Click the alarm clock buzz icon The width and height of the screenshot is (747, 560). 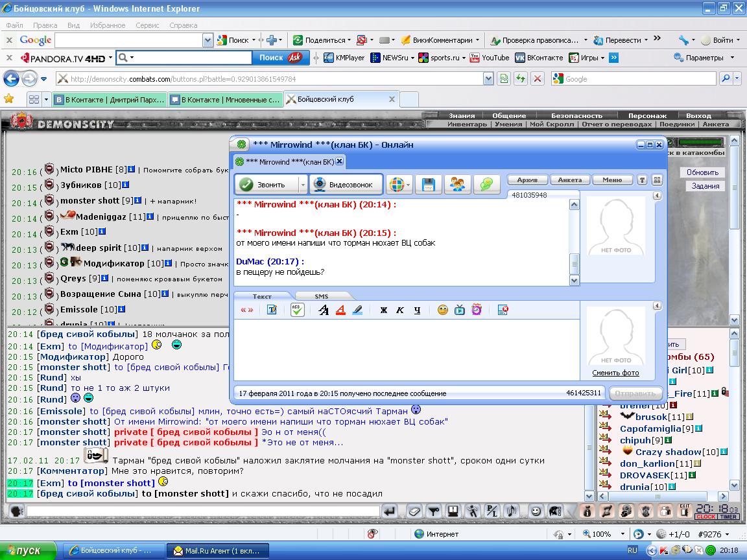click(477, 310)
